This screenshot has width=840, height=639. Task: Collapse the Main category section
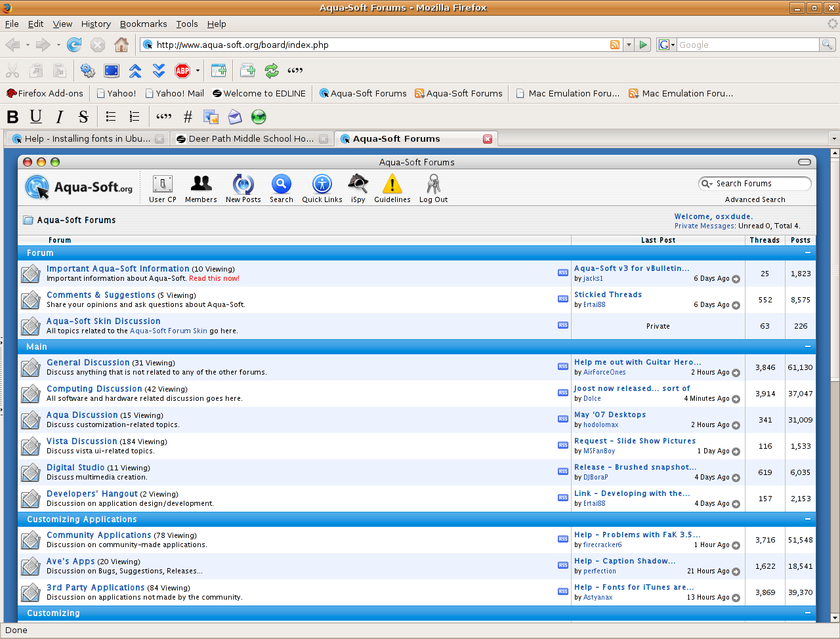[808, 346]
